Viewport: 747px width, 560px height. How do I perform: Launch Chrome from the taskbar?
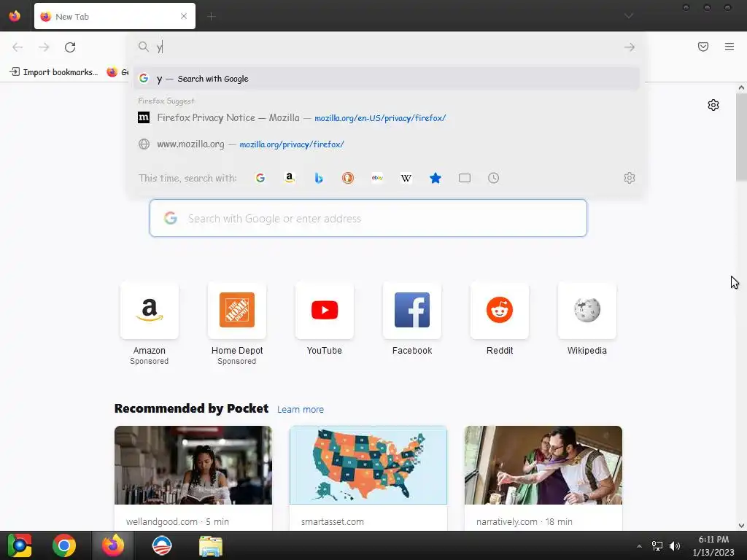point(64,545)
